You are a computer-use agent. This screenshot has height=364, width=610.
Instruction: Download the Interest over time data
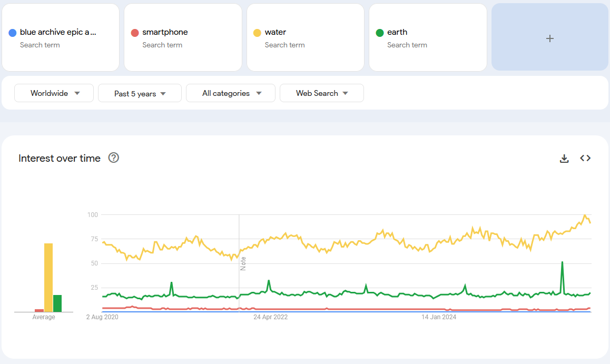pos(564,158)
